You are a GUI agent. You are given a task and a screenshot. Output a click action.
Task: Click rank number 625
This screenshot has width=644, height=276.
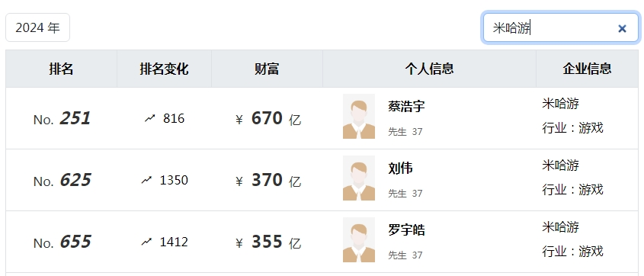pos(75,180)
